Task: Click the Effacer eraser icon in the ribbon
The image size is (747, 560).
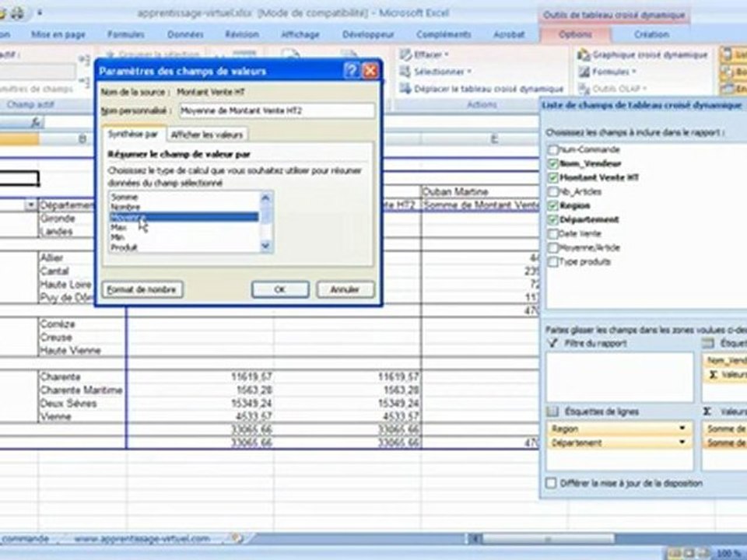Action: click(x=405, y=54)
